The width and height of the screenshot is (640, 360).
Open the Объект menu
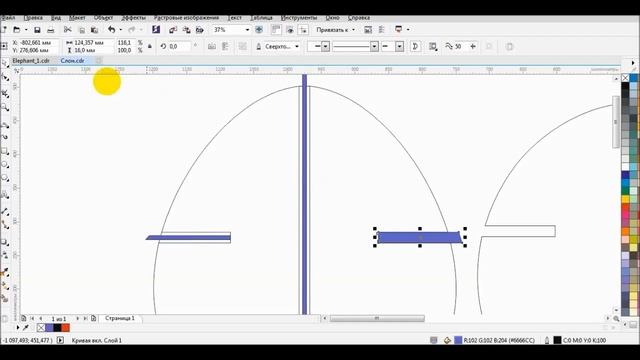coord(103,18)
